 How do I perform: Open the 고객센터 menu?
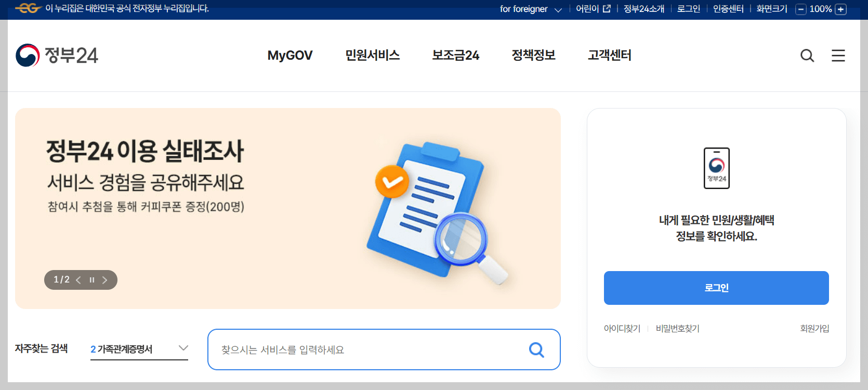pos(610,55)
